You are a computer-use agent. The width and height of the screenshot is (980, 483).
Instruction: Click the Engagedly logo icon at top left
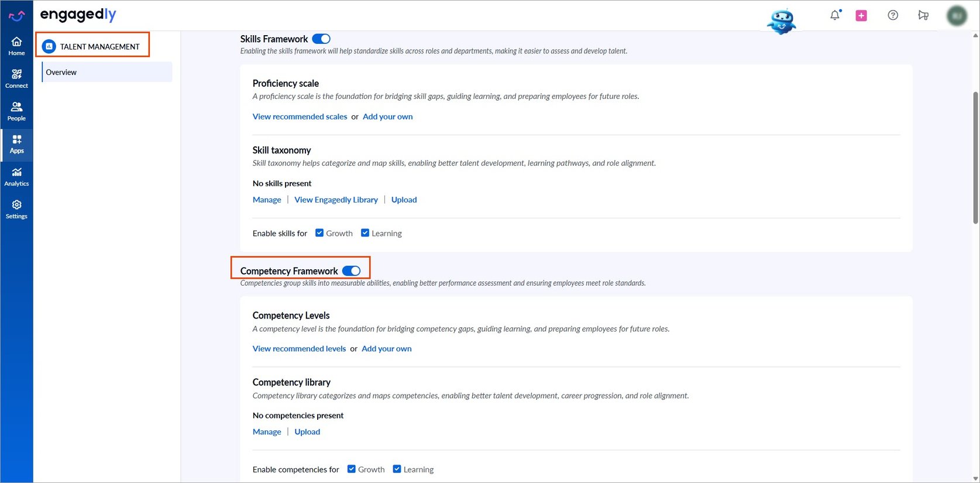[16, 16]
